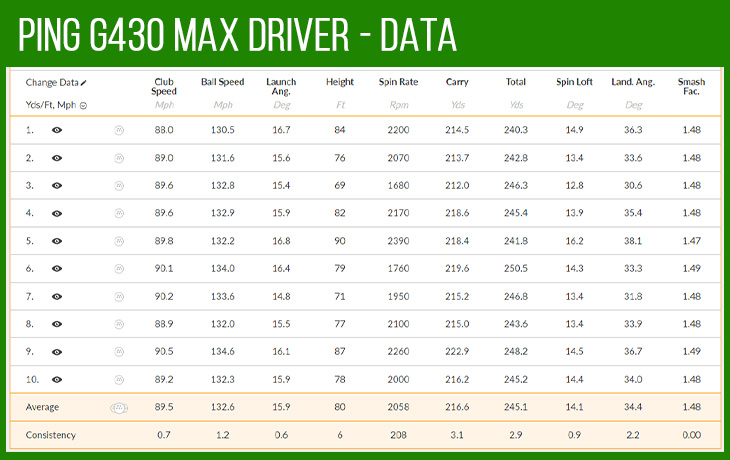Click the Land. Ang. column header
Image resolution: width=730 pixels, height=460 pixels.
point(633,82)
